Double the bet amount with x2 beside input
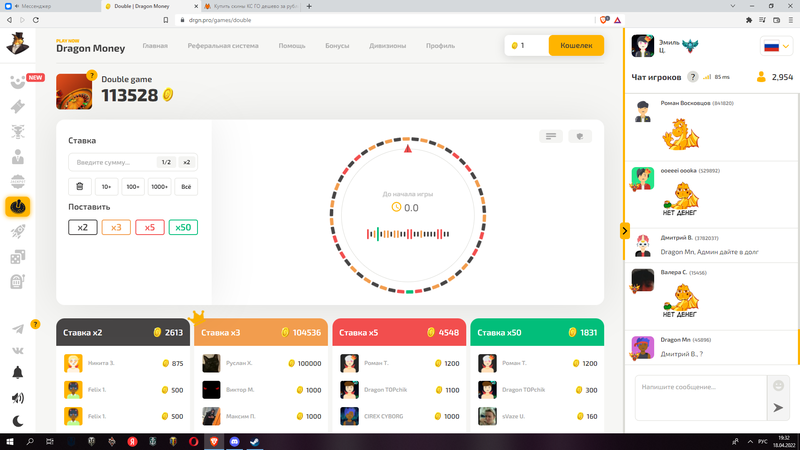The height and width of the screenshot is (450, 800). pyautogui.click(x=187, y=162)
